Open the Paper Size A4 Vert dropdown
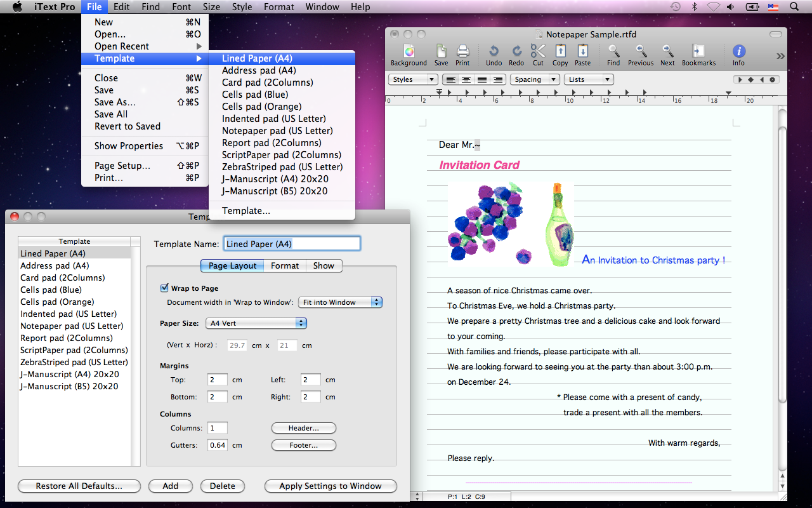812x508 pixels. tap(256, 323)
